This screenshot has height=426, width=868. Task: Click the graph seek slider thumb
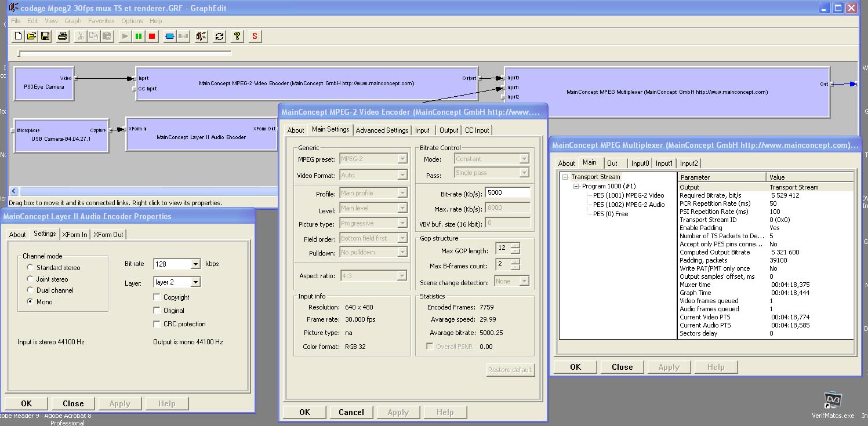click(20, 53)
